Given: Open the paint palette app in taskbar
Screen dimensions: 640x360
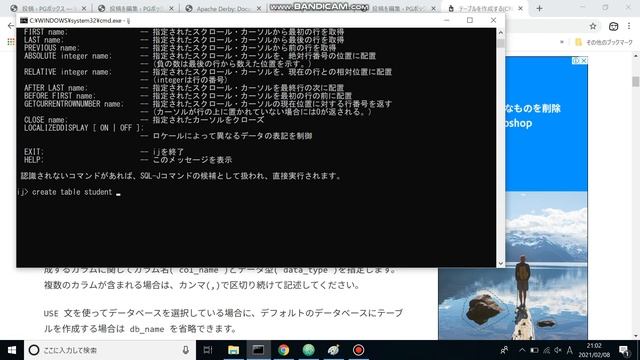Looking at the screenshot, I should [333, 350].
